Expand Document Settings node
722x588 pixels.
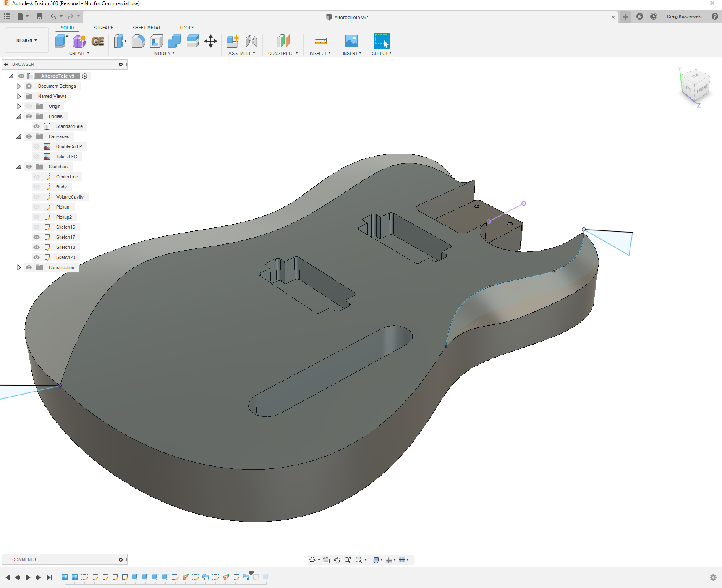18,86
